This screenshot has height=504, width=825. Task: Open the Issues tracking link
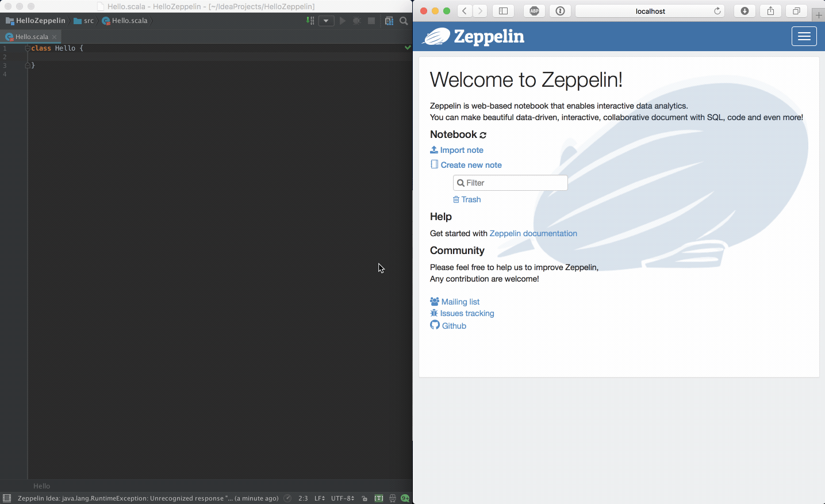(462, 313)
